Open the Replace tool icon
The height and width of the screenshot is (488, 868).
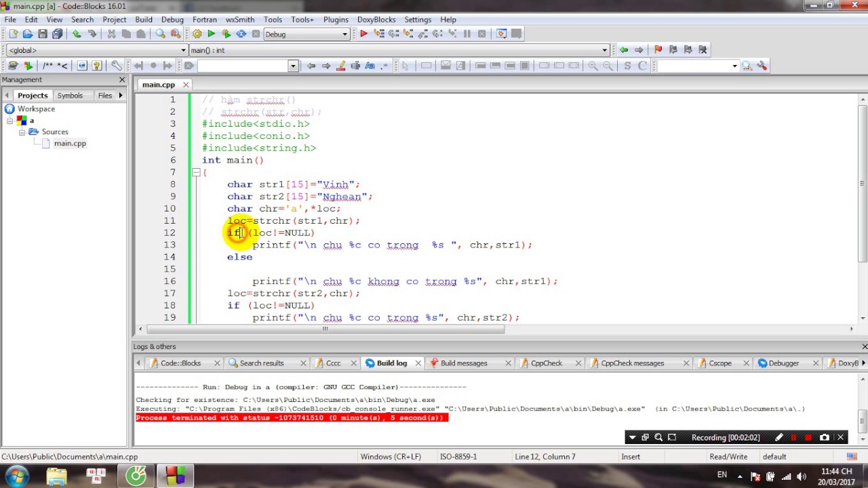pos(176,34)
